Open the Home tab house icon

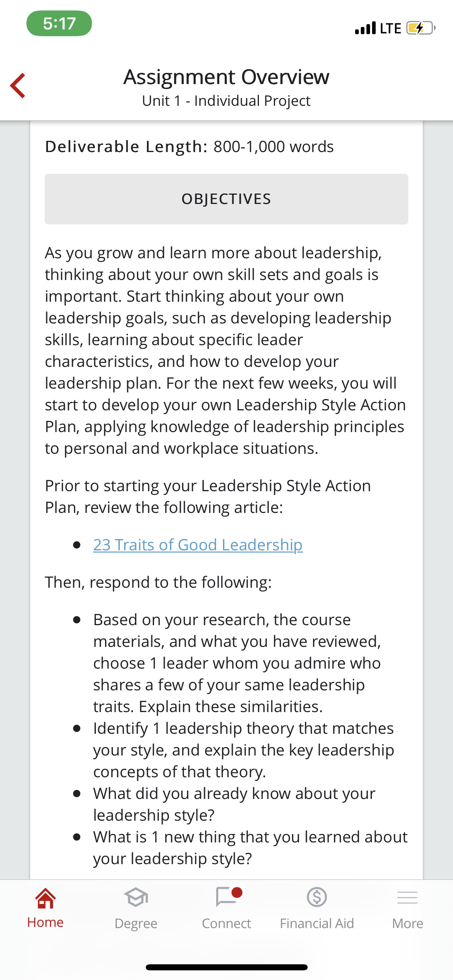point(46,898)
